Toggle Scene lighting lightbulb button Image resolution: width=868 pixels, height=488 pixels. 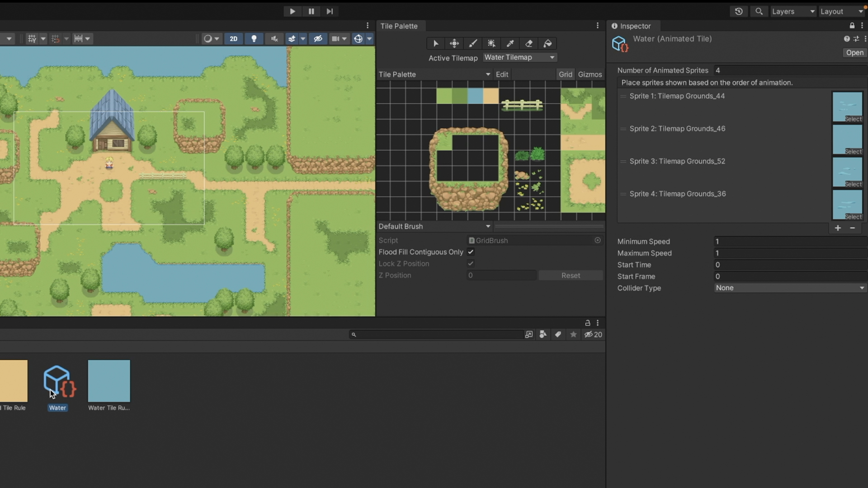point(254,39)
